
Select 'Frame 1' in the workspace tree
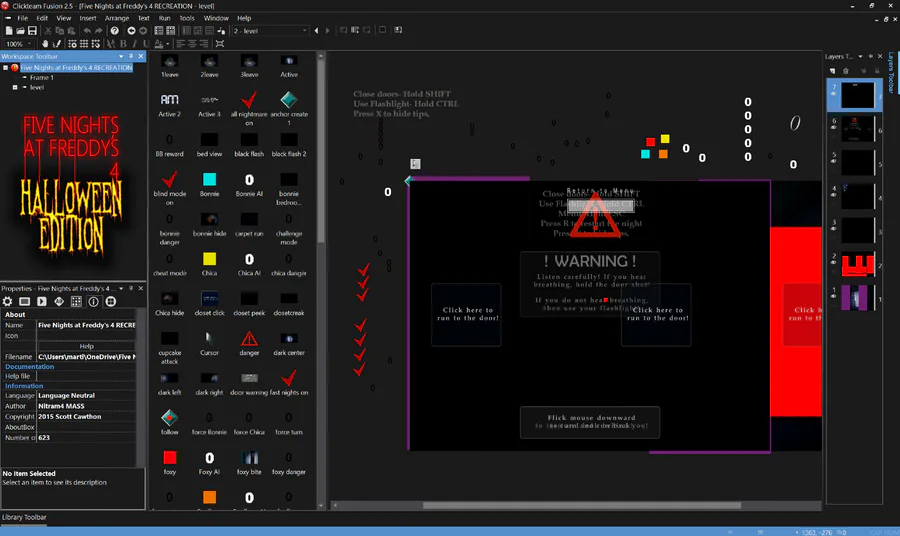(41, 77)
